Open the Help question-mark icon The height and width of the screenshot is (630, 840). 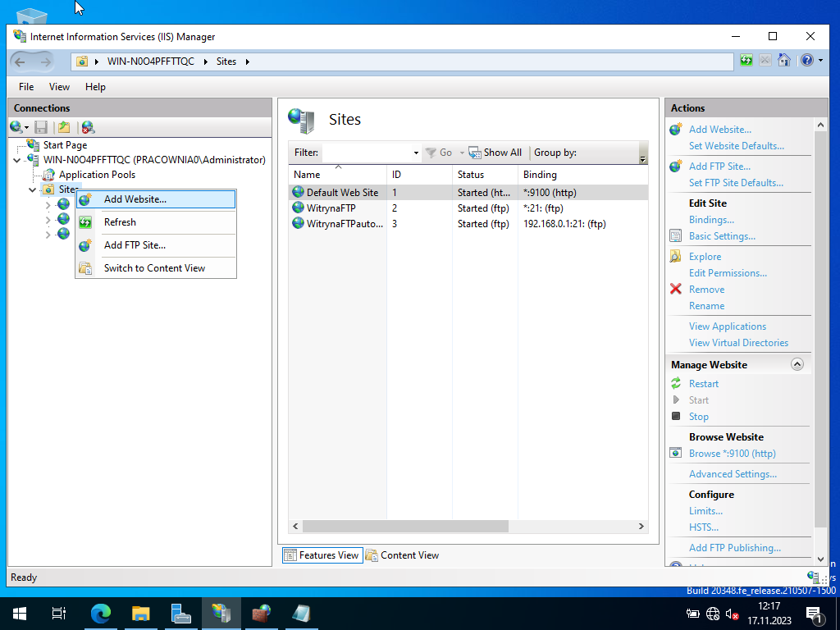tap(807, 60)
